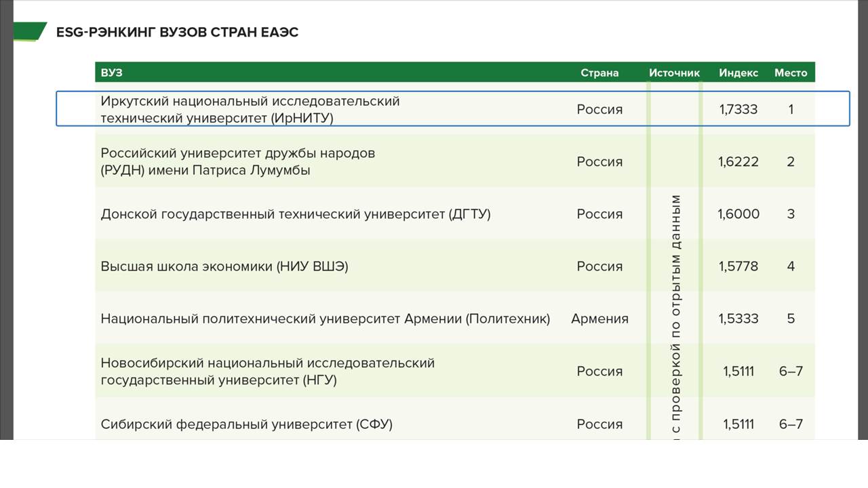
Task: Click the 'Индекс' column header
Action: point(738,73)
